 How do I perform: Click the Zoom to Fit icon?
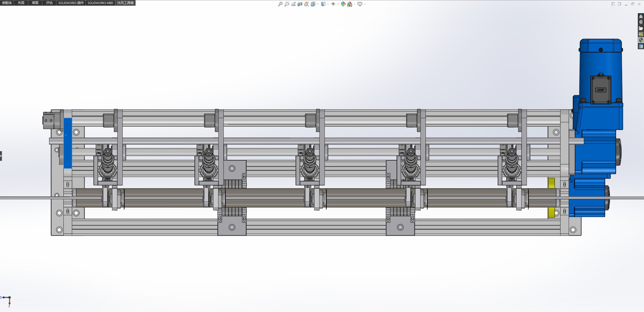coord(280,4)
